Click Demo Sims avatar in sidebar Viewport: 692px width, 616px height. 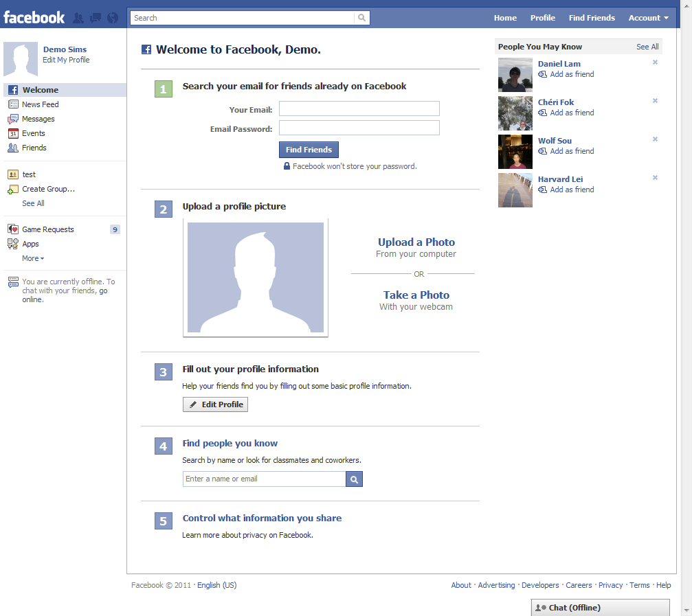[x=21, y=59]
